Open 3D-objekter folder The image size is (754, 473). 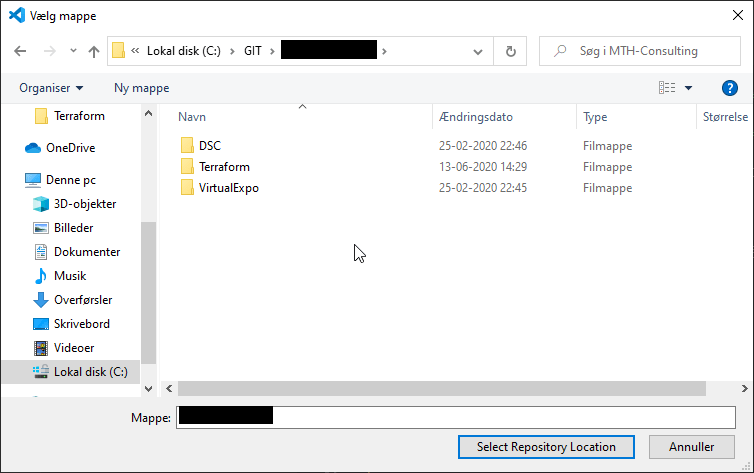pos(85,204)
